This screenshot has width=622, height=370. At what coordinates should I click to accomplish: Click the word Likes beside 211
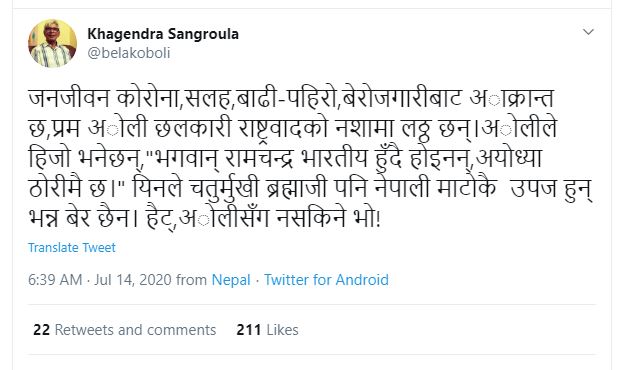[282, 330]
